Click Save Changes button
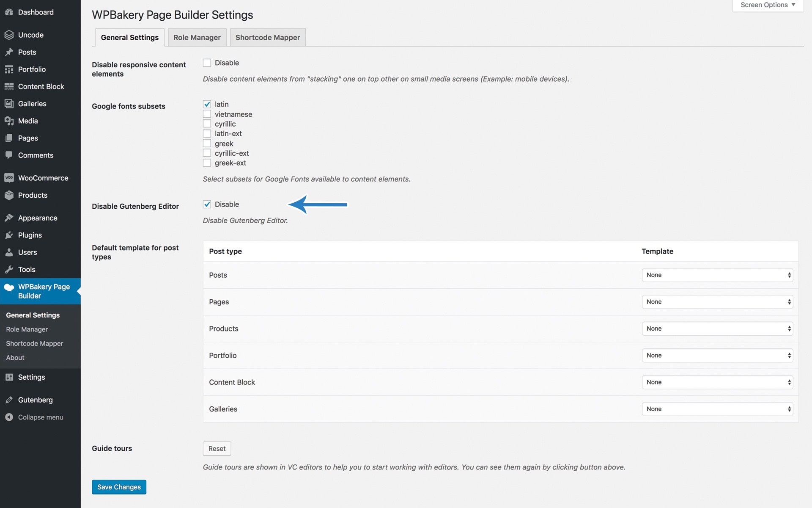The image size is (812, 508). (x=119, y=487)
